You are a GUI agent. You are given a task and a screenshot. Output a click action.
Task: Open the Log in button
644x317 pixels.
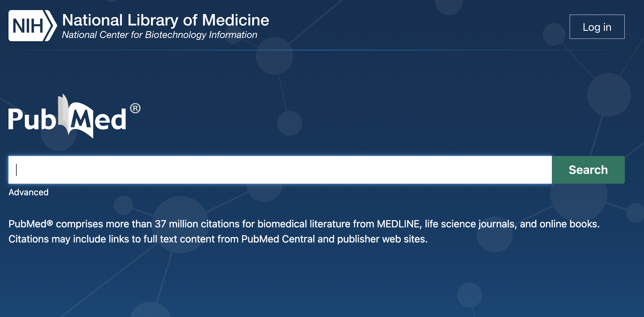597,27
